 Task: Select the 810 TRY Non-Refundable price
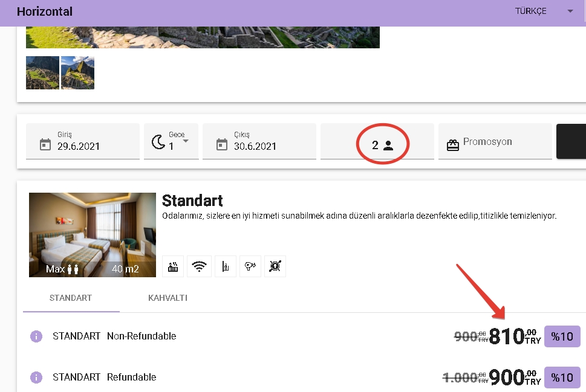[507, 336]
